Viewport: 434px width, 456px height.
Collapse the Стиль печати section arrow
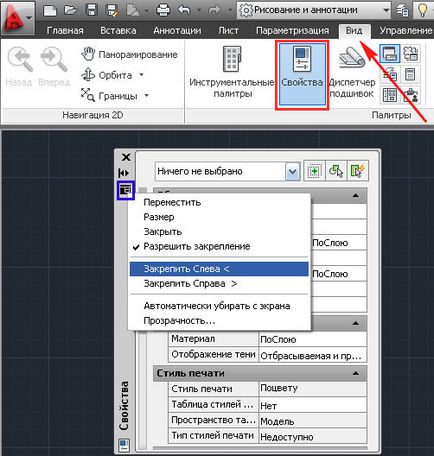(356, 373)
